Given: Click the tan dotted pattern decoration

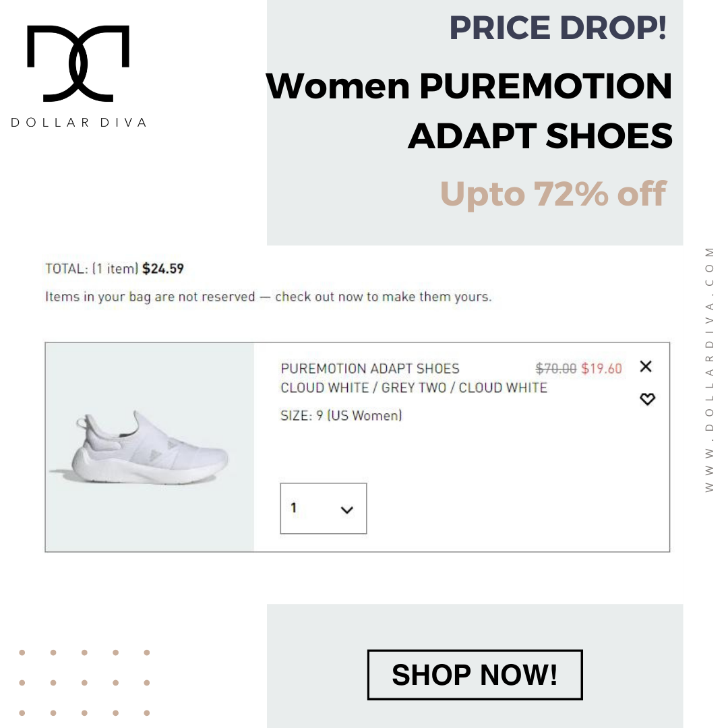Looking at the screenshot, I should (x=84, y=682).
